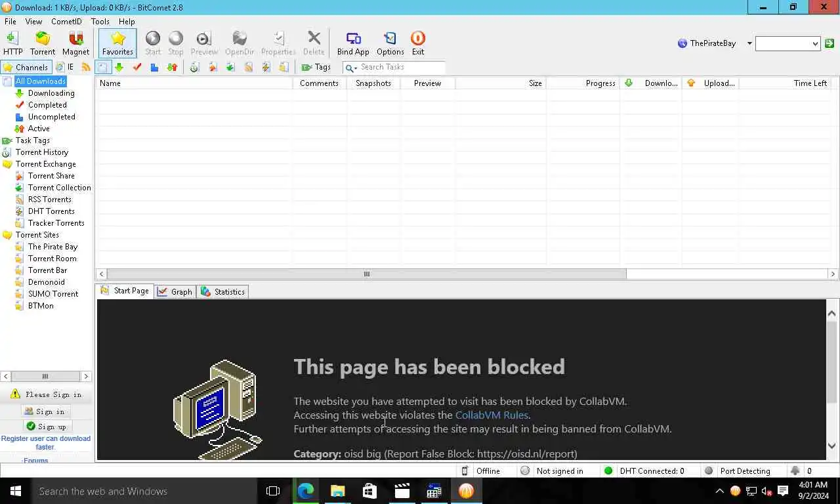Switch to the Graph tab
This screenshot has width=840, height=504.
click(x=175, y=292)
